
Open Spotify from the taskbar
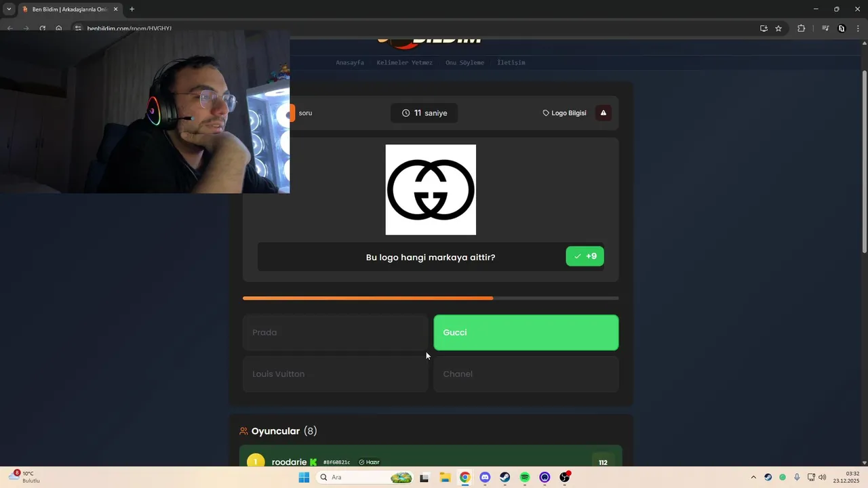point(525,477)
